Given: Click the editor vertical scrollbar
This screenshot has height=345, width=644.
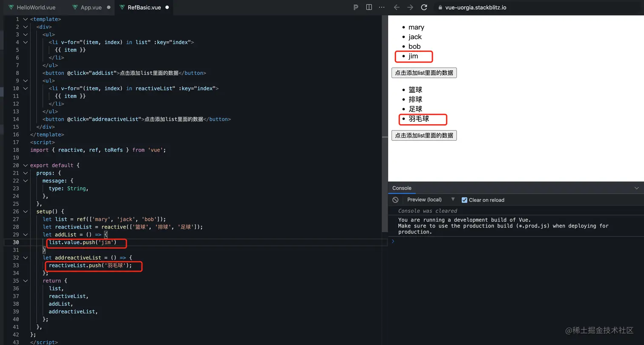Looking at the screenshot, I should (385, 123).
